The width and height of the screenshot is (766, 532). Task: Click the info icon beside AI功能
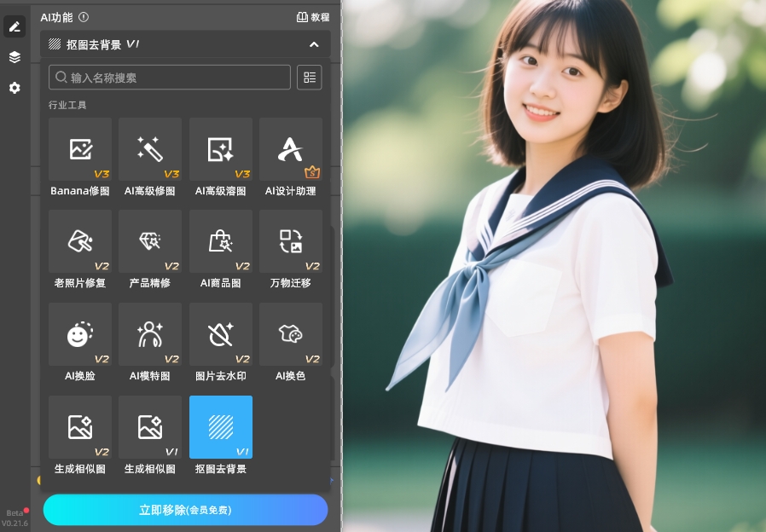click(x=82, y=15)
